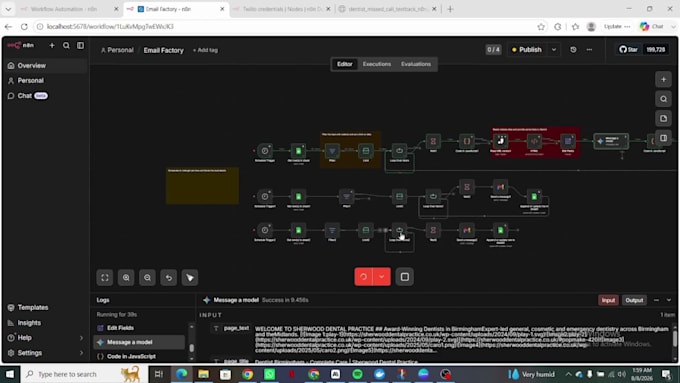Click the red execute workflow button
The image size is (680, 383).
363,277
